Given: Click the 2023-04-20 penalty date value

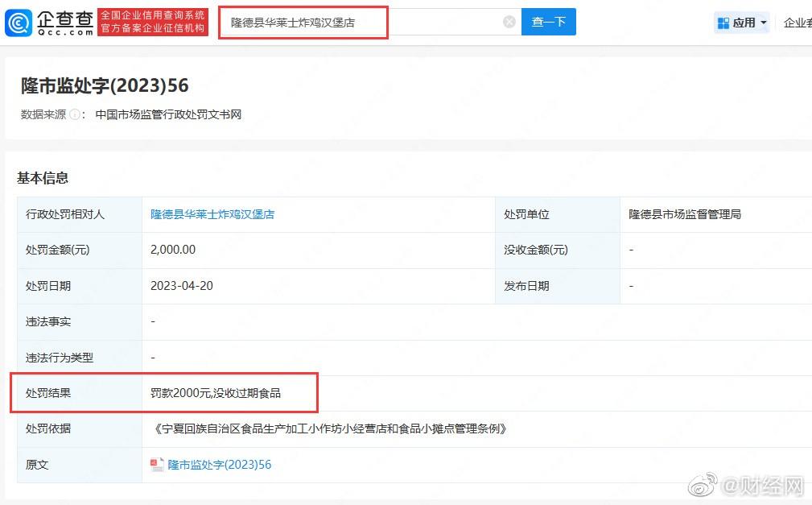Looking at the screenshot, I should 182,286.
